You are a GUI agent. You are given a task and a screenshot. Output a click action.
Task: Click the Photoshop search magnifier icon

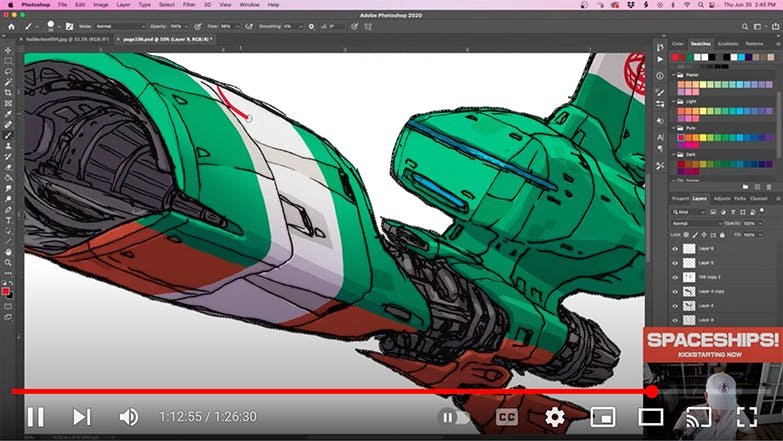745,26
